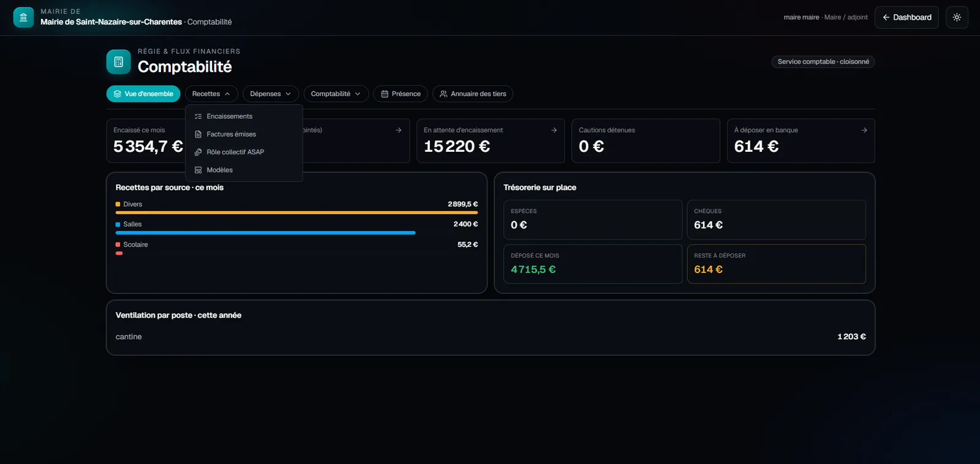Click the red Scolaire color swatch
The height and width of the screenshot is (464, 980).
click(x=118, y=245)
